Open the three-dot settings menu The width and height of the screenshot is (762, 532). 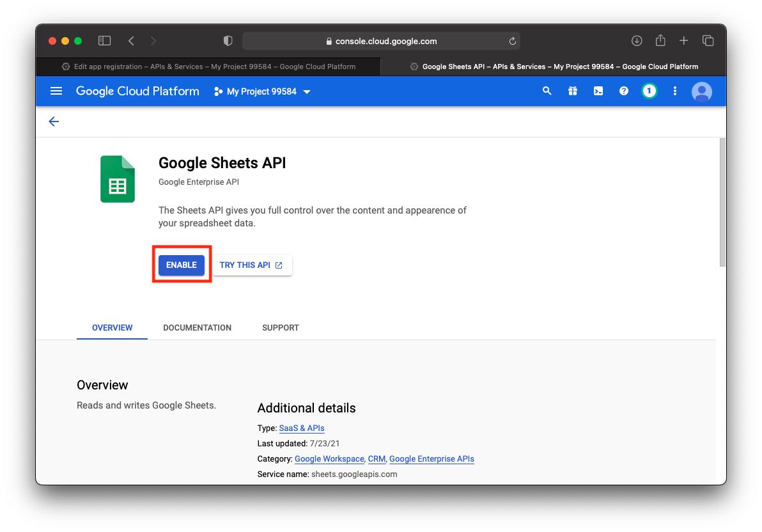click(x=674, y=91)
